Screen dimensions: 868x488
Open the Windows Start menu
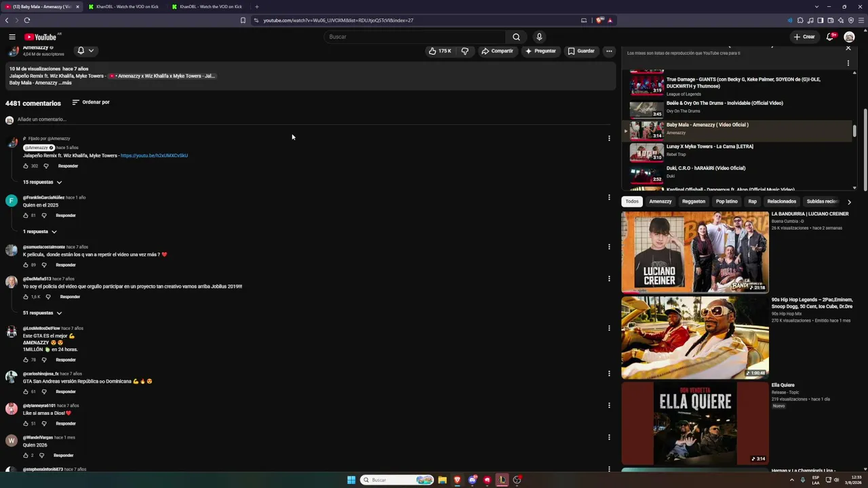tap(351, 480)
